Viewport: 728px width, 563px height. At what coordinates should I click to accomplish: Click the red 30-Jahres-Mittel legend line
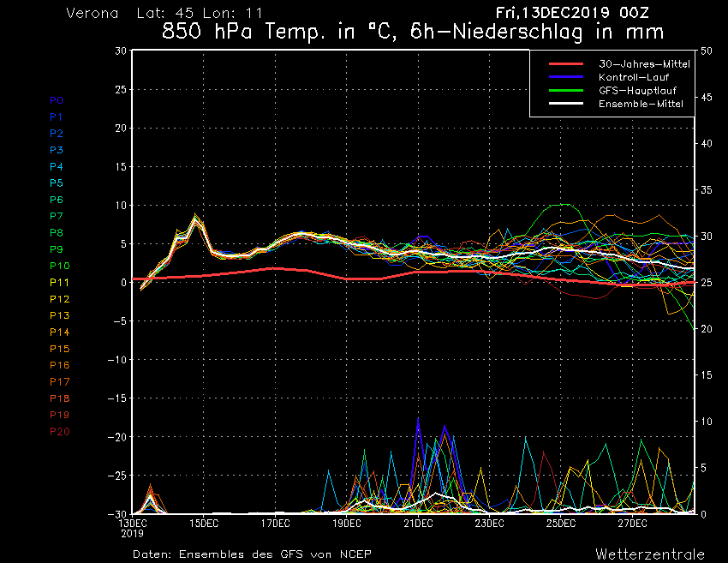pyautogui.click(x=566, y=64)
